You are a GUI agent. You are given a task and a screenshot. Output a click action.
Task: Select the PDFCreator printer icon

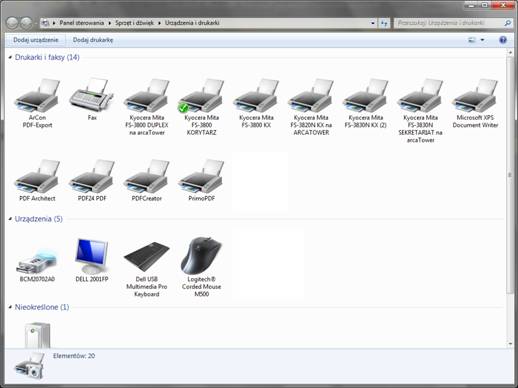tap(147, 176)
